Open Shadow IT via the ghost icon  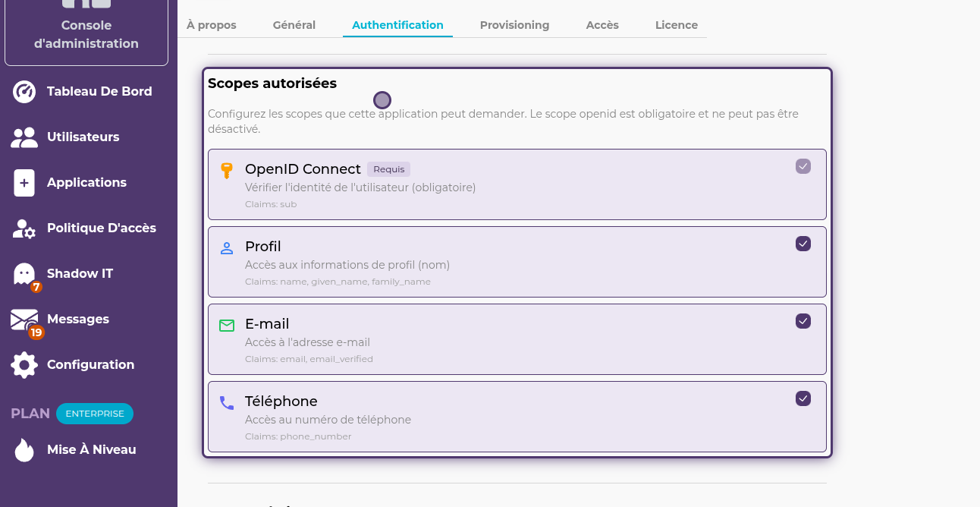[x=24, y=274]
